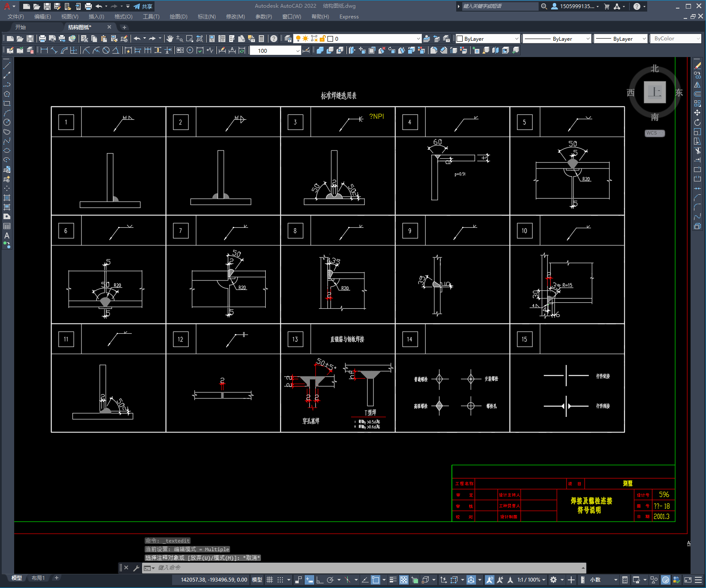This screenshot has height=588, width=706.
Task: Select the Move tool in modify toolbar
Action: 697,113
